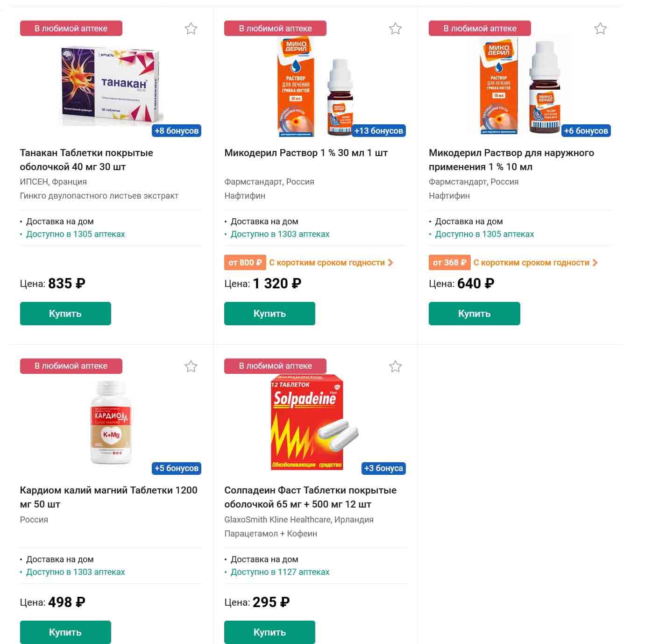Add Микодерил 10 мл to cart
The width and height of the screenshot is (652, 644).
pyautogui.click(x=474, y=314)
